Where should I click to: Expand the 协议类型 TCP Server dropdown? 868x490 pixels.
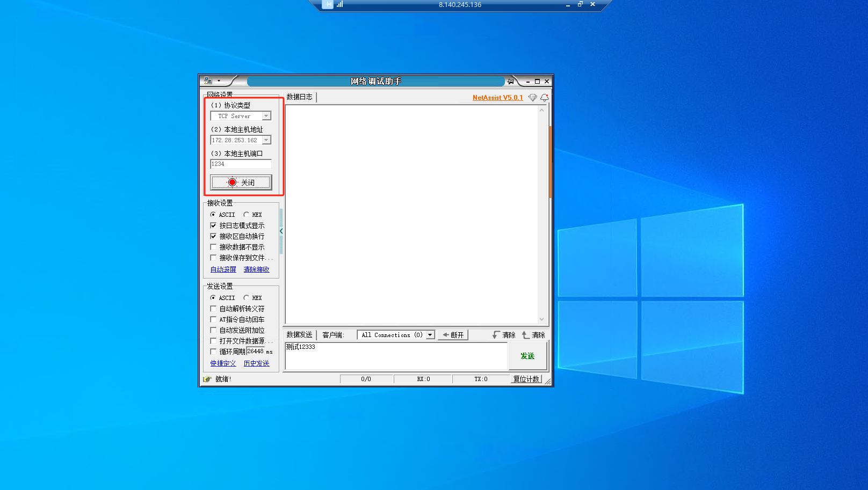(x=266, y=116)
